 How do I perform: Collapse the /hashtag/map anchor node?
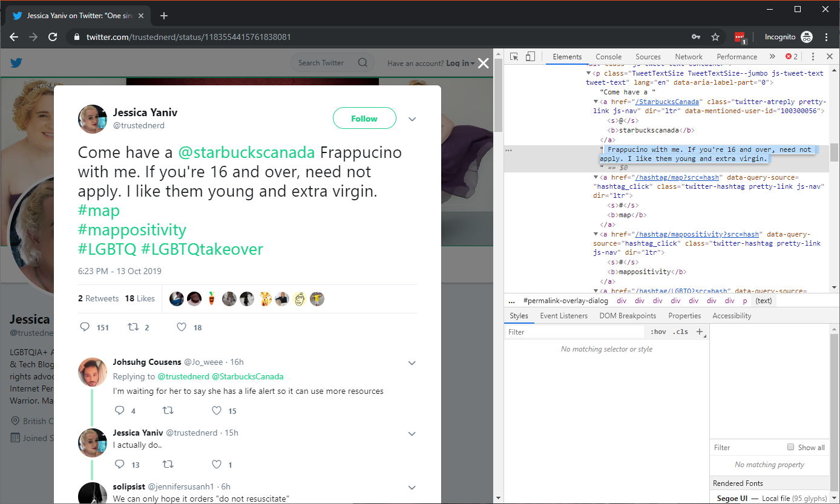coord(596,177)
